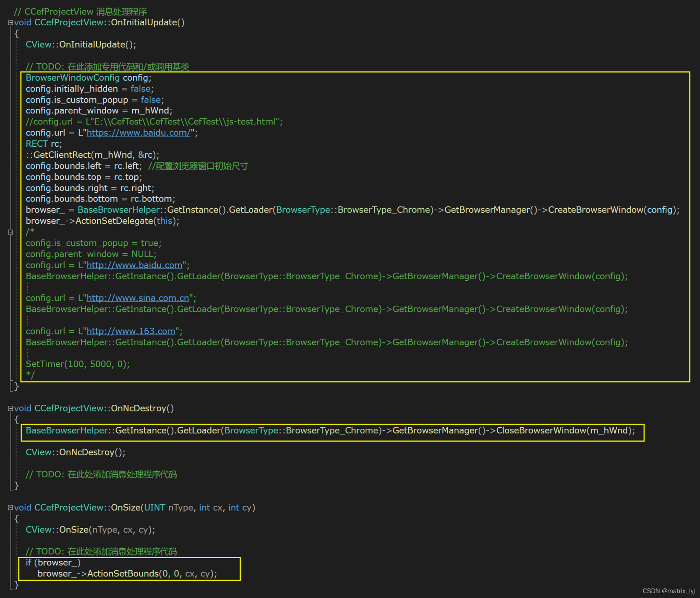This screenshot has height=598, width=700.
Task: Collapse the block comment fold marker
Action: (x=11, y=232)
